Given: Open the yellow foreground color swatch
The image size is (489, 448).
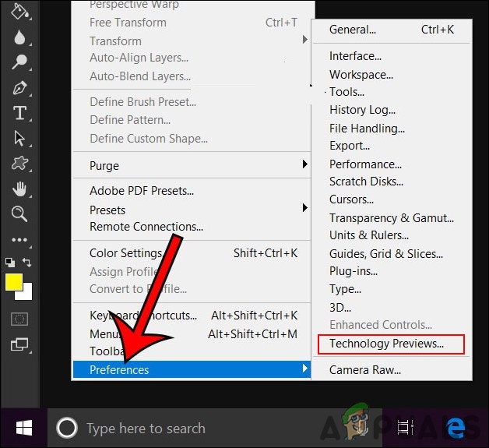Looking at the screenshot, I should (13, 282).
